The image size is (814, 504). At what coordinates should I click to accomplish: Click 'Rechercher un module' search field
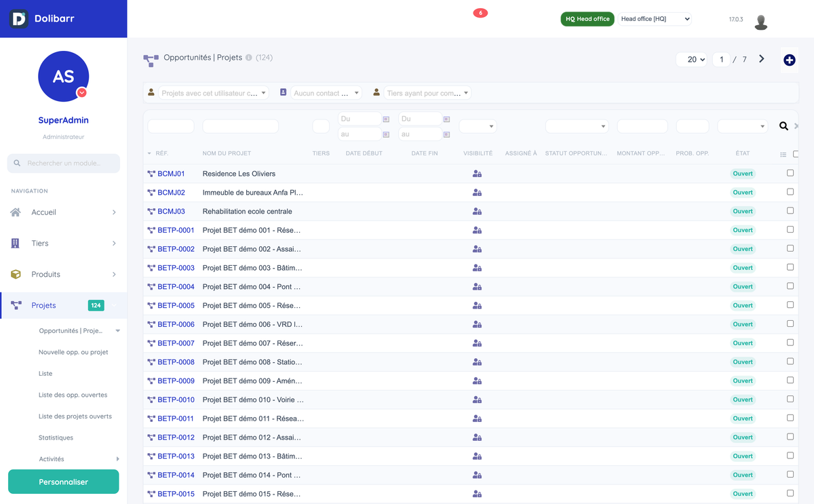(x=64, y=163)
